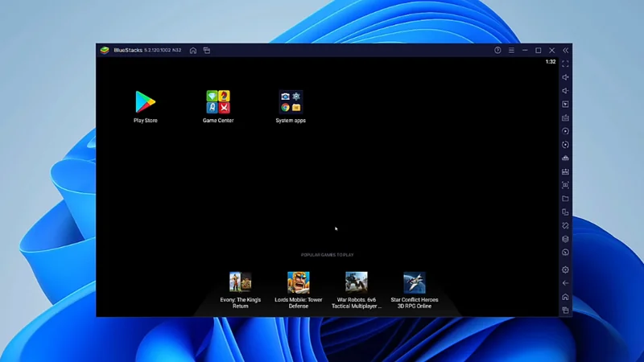
Task: Collapse the side toolbar with double chevron
Action: [566, 50]
